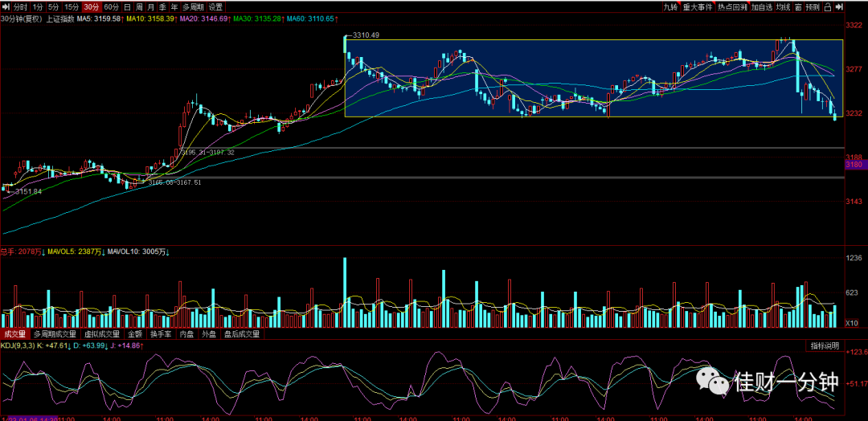Click the lock icon in the top-right toolbar
868x421 pixels.
pos(828,7)
